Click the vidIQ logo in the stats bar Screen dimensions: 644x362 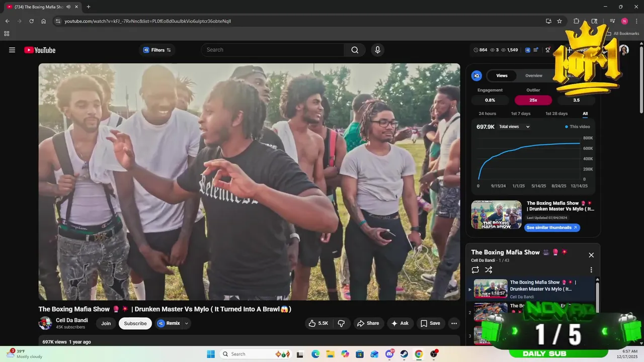click(528, 50)
